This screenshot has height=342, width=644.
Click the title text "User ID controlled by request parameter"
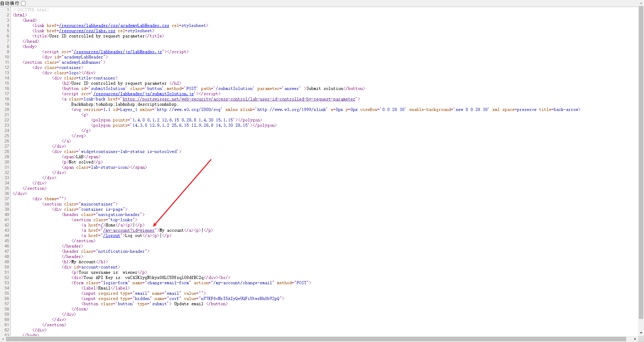(x=97, y=36)
